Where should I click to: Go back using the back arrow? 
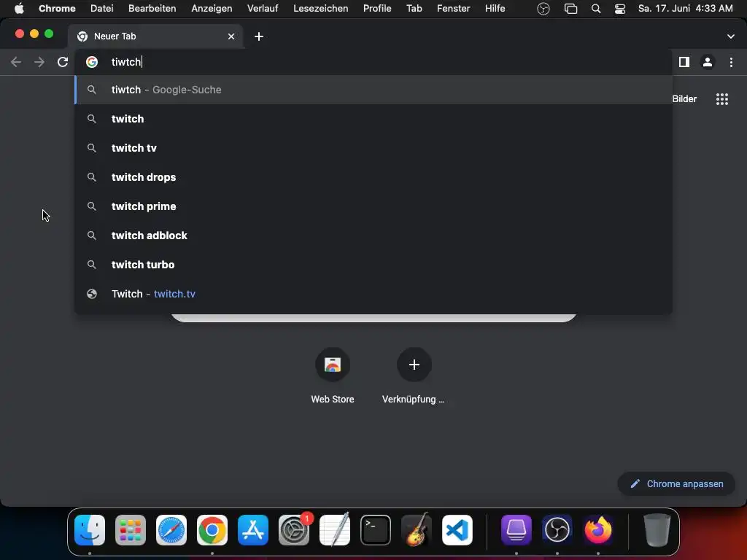[16, 62]
